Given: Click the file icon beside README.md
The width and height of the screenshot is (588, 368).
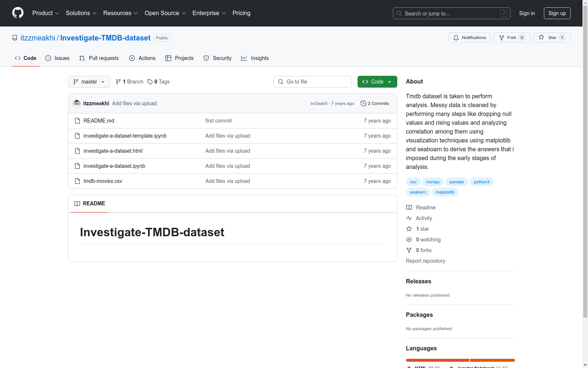Looking at the screenshot, I should 77,121.
